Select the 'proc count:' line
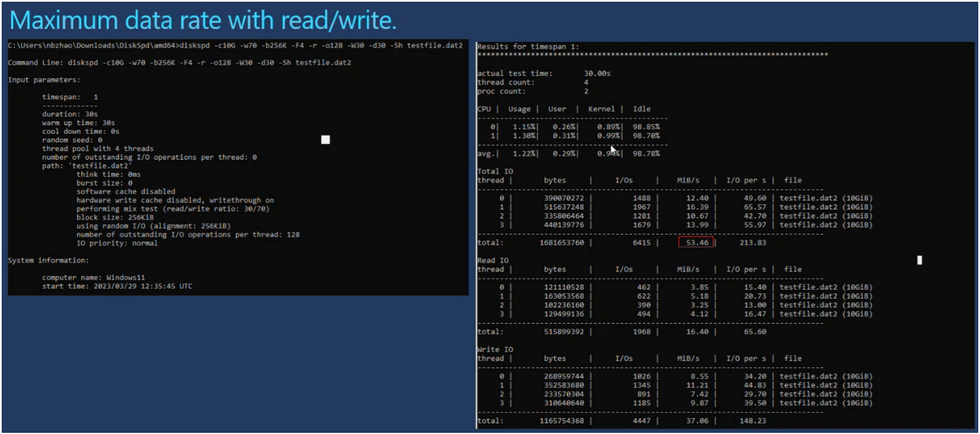The image size is (980, 434). click(532, 91)
